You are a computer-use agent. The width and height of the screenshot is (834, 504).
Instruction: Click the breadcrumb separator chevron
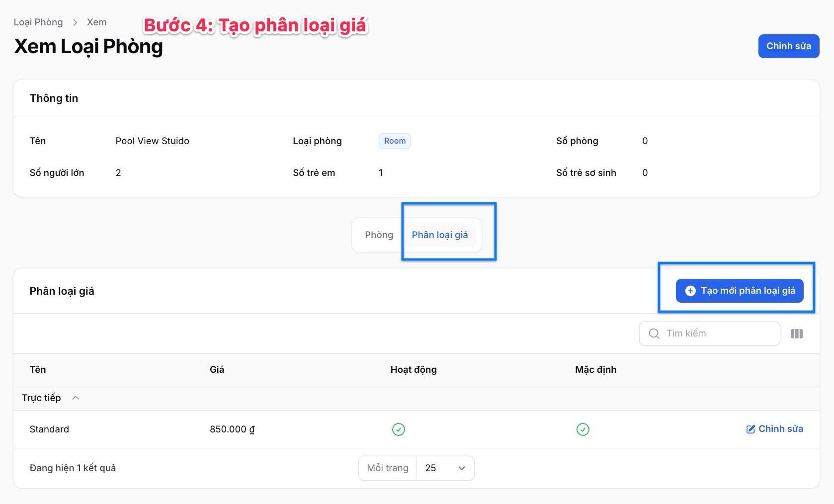point(75,22)
